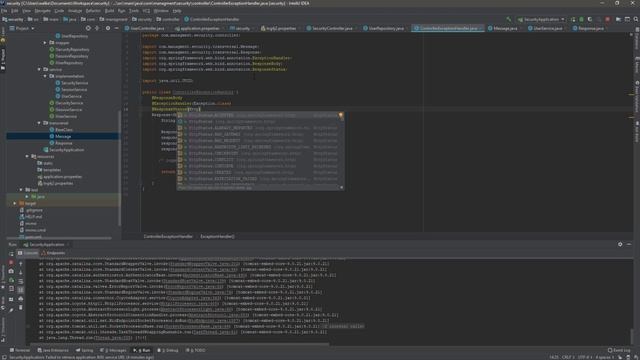The height and width of the screenshot is (360, 640).
Task: Open the File menu
Action: point(4,11)
